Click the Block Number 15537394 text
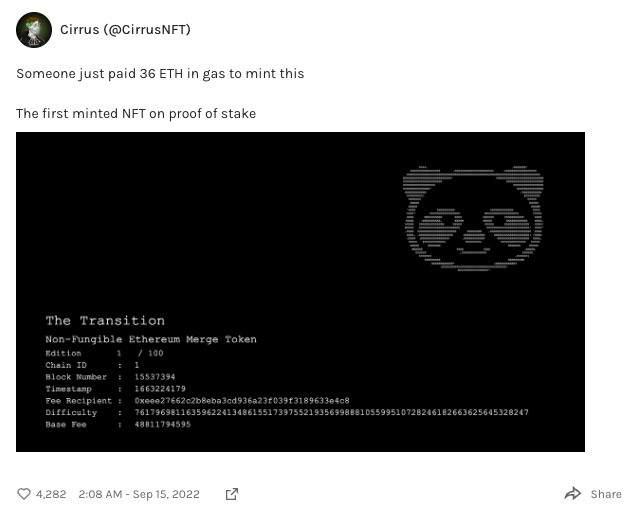This screenshot has height=511, width=632. point(110,377)
